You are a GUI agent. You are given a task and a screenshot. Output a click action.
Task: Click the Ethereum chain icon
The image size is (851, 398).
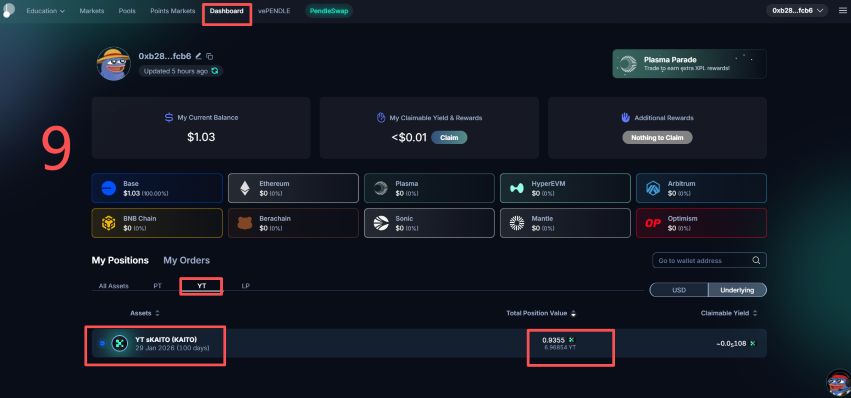coord(245,188)
